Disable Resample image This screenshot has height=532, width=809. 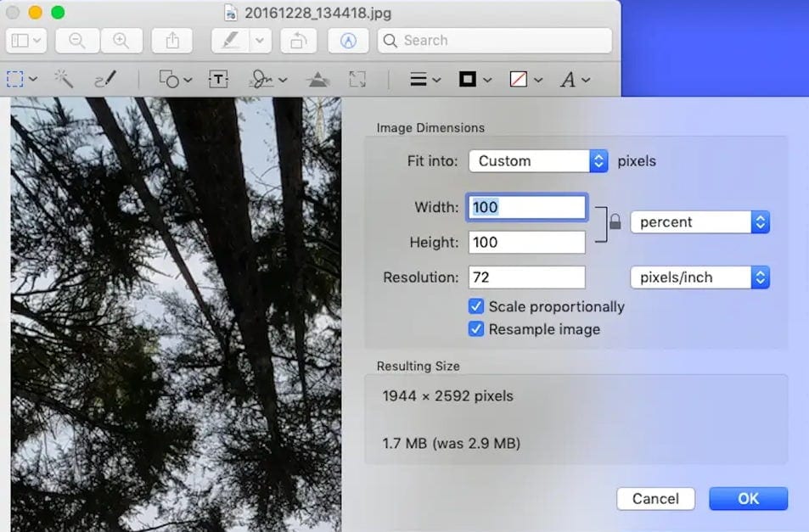click(476, 329)
